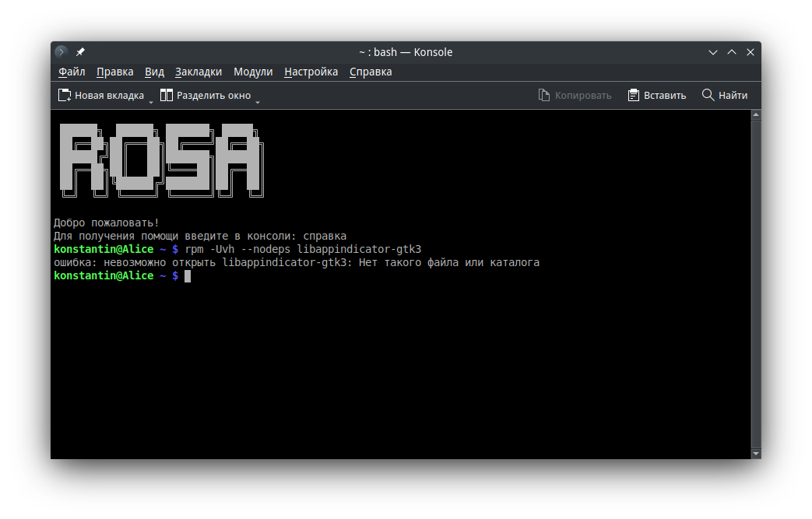Toggle the pin (keep above) icon
The height and width of the screenshot is (519, 812).
click(x=80, y=52)
